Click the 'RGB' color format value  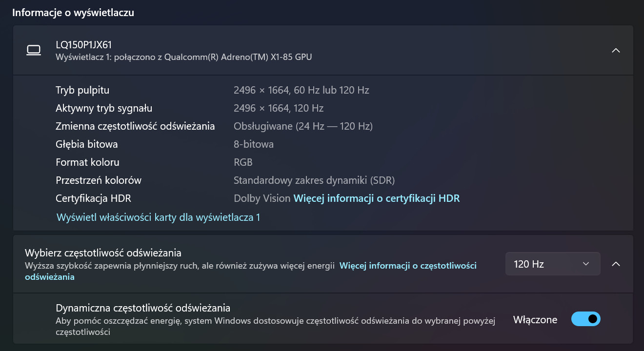tap(243, 162)
